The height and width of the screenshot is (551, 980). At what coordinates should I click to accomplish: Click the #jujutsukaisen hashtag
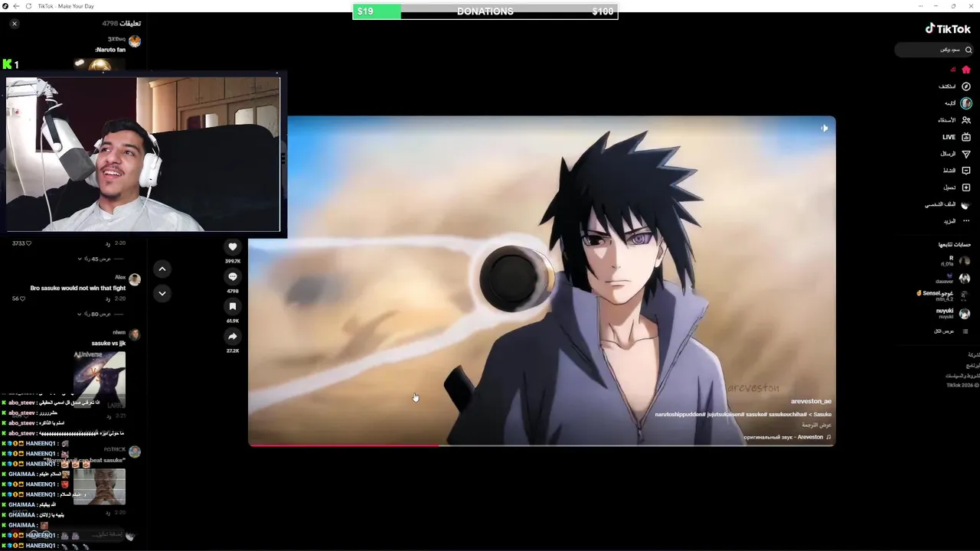pyautogui.click(x=724, y=414)
